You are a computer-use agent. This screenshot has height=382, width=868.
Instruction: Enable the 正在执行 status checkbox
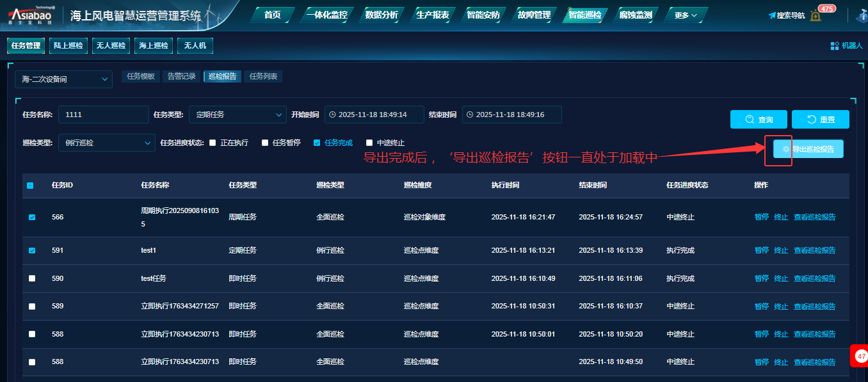213,143
